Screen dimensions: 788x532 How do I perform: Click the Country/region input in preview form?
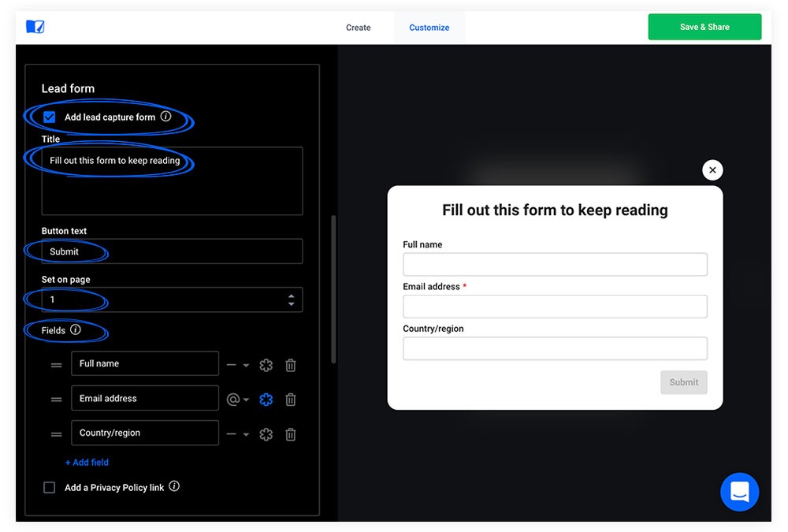click(555, 348)
